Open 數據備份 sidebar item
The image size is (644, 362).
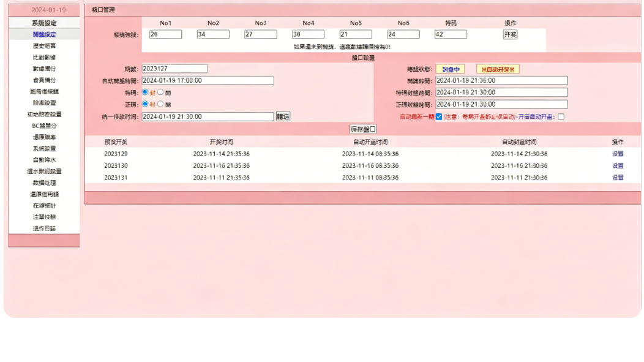[44, 69]
